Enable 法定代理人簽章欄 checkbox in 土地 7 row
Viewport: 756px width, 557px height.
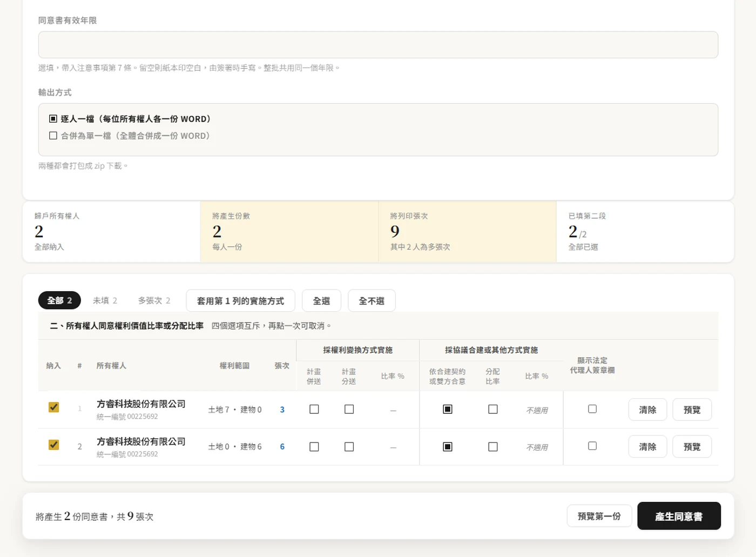(592, 409)
